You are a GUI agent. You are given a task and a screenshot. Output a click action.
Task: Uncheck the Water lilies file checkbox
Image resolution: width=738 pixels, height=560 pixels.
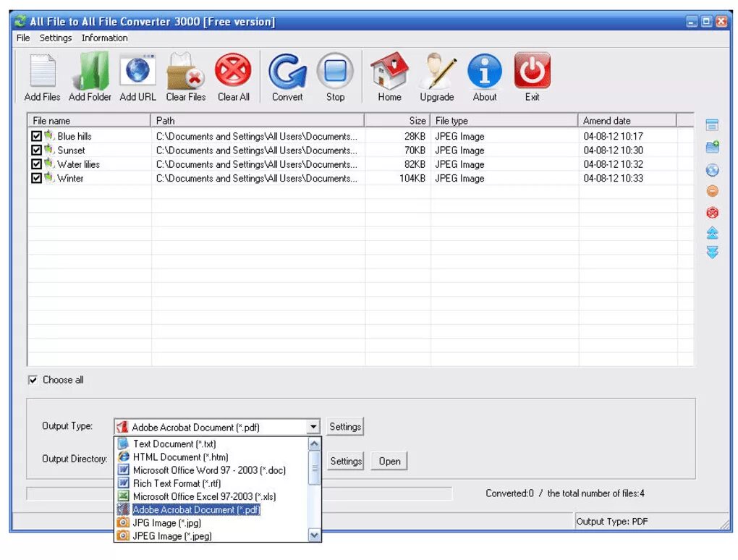pyautogui.click(x=36, y=164)
